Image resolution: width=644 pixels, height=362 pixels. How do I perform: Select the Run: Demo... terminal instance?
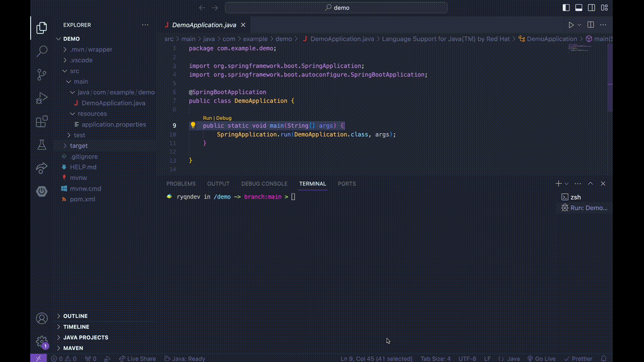(x=584, y=208)
